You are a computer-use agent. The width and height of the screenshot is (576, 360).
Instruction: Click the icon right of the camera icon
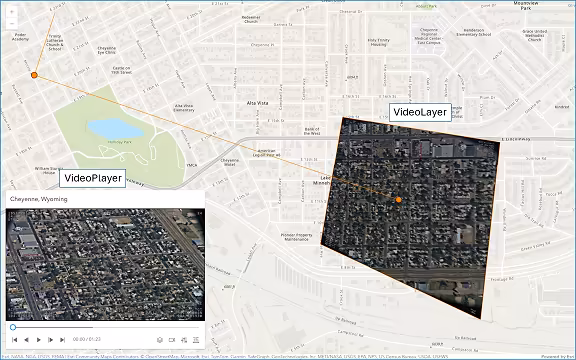point(184,340)
